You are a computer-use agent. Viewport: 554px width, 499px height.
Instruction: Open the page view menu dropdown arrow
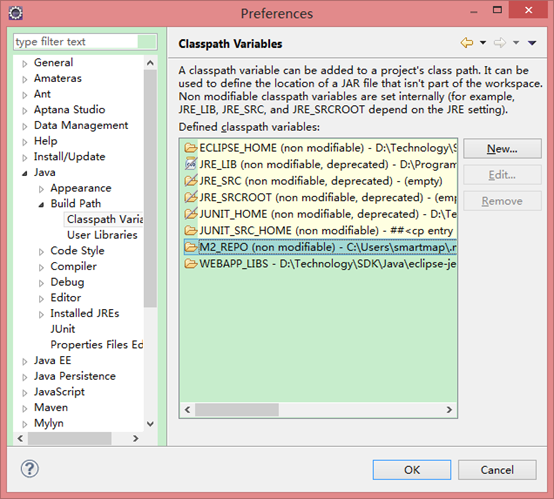(532, 43)
